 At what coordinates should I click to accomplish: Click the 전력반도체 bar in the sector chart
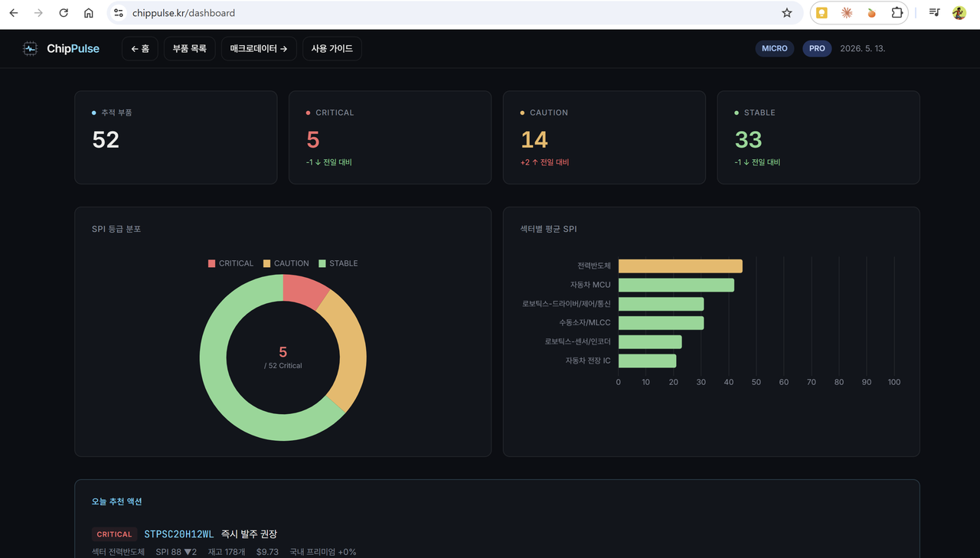pyautogui.click(x=680, y=266)
